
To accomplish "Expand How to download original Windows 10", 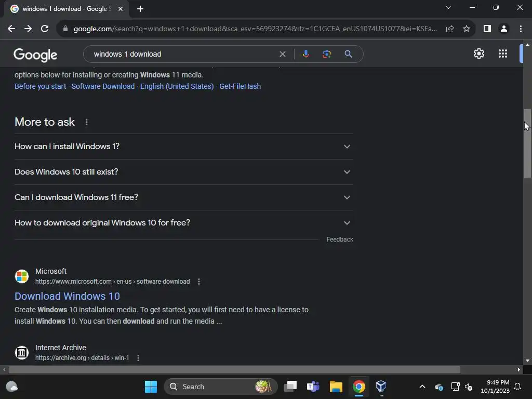I will [x=184, y=223].
